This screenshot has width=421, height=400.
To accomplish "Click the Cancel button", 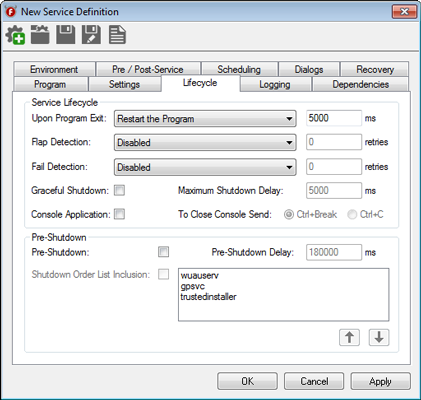I will (314, 381).
